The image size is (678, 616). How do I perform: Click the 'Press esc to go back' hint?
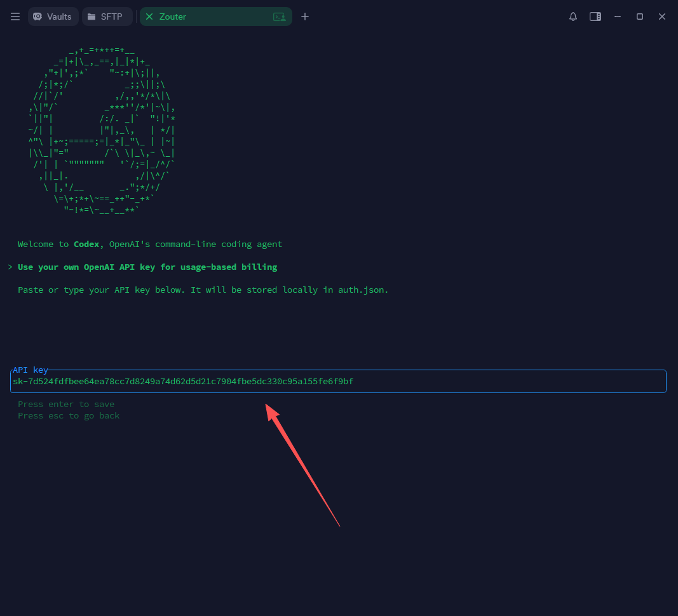pyautogui.click(x=69, y=416)
